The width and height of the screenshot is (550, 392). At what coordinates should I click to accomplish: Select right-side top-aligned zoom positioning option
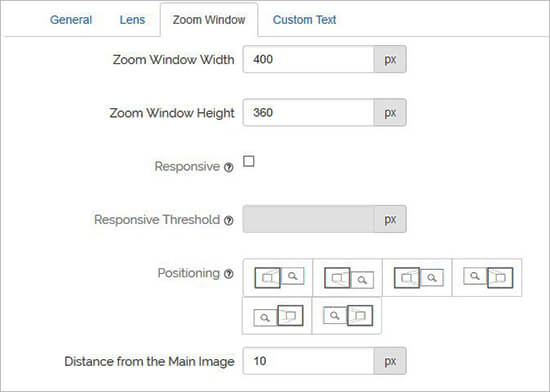277,278
